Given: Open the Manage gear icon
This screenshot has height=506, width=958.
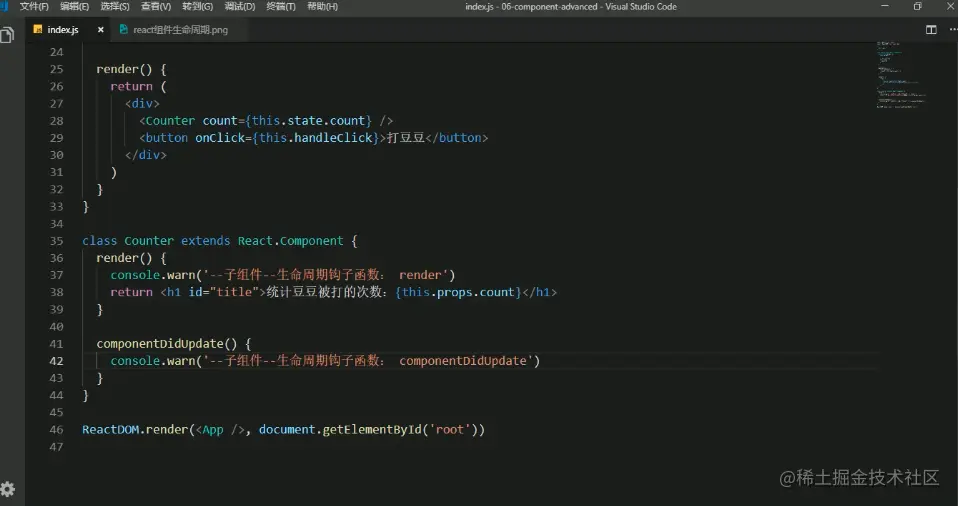Looking at the screenshot, I should point(7,489).
